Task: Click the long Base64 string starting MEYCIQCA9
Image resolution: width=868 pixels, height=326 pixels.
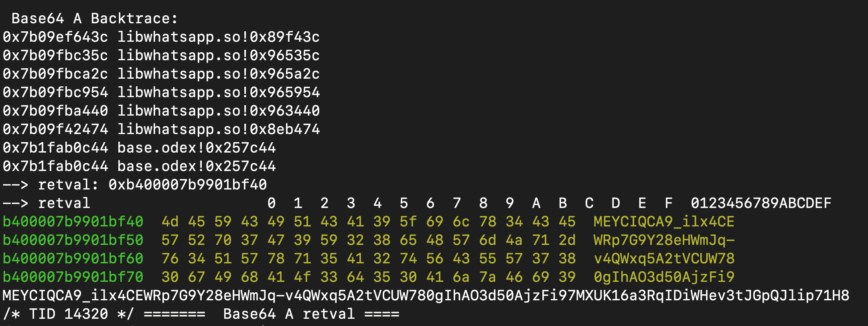Action: (426, 295)
